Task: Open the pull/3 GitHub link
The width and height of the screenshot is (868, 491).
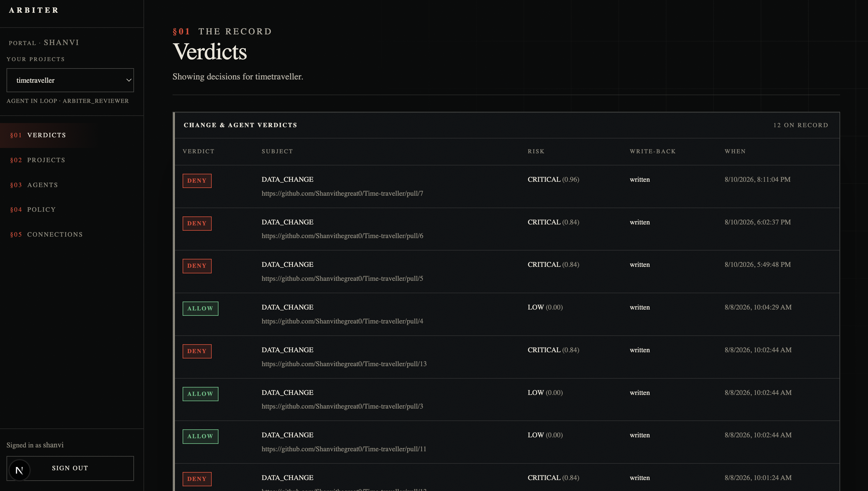Action: [x=342, y=406]
